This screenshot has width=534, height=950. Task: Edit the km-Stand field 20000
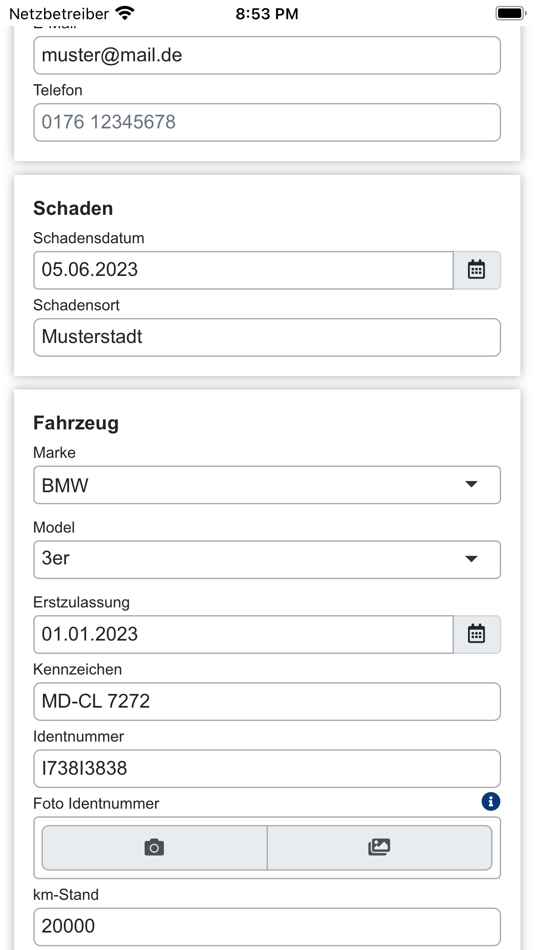[x=267, y=926]
